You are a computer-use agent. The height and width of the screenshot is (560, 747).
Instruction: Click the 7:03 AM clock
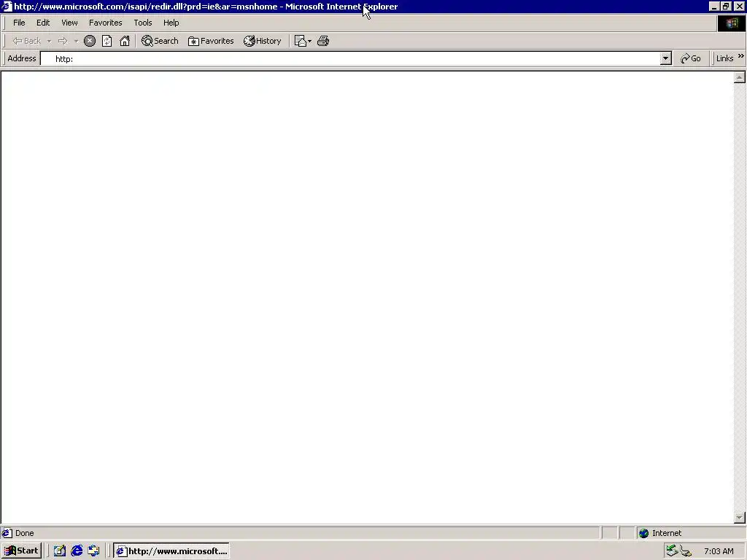pyautogui.click(x=719, y=551)
